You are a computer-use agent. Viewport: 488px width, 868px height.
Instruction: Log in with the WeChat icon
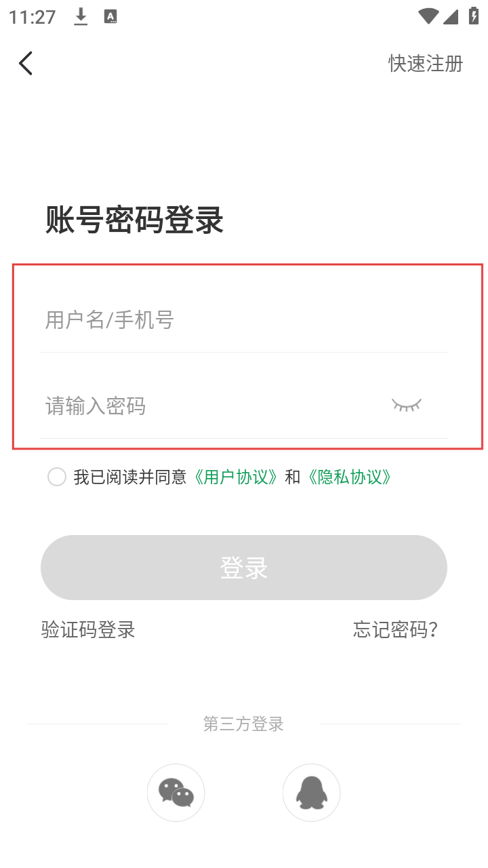tap(176, 792)
